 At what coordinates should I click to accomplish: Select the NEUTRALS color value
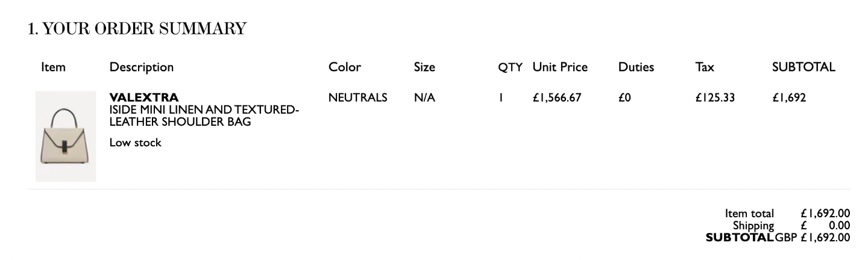click(x=358, y=97)
